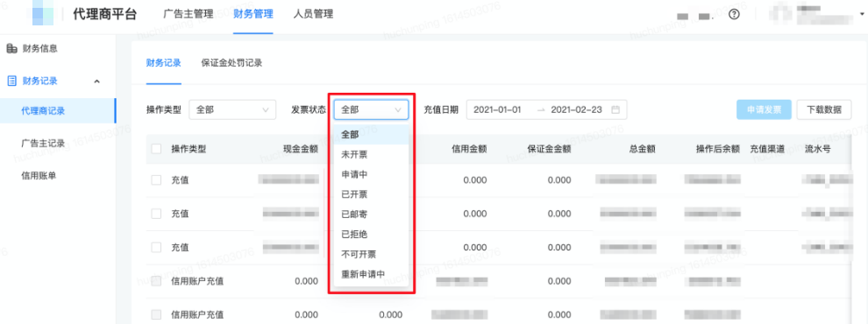868x324 pixels.
Task: Switch to 保证金处罚记录 tab
Action: pyautogui.click(x=231, y=63)
